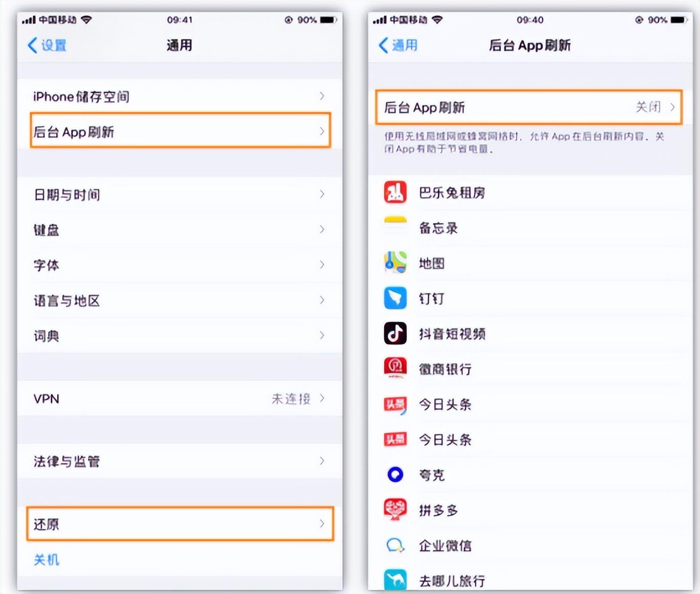Tap 关闭 status value

tap(648, 107)
